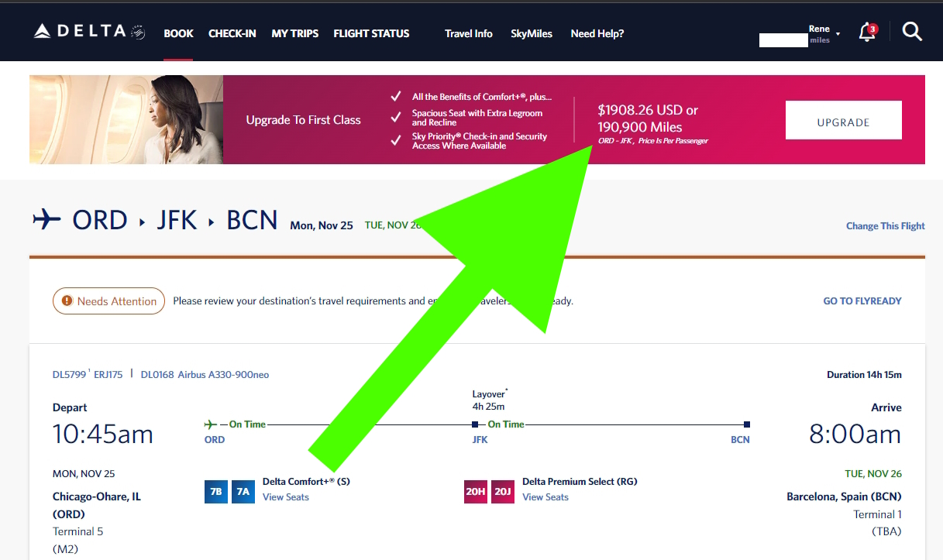Screen dimensions: 943x560
Task: Click seat badge 20H
Action: click(476, 492)
